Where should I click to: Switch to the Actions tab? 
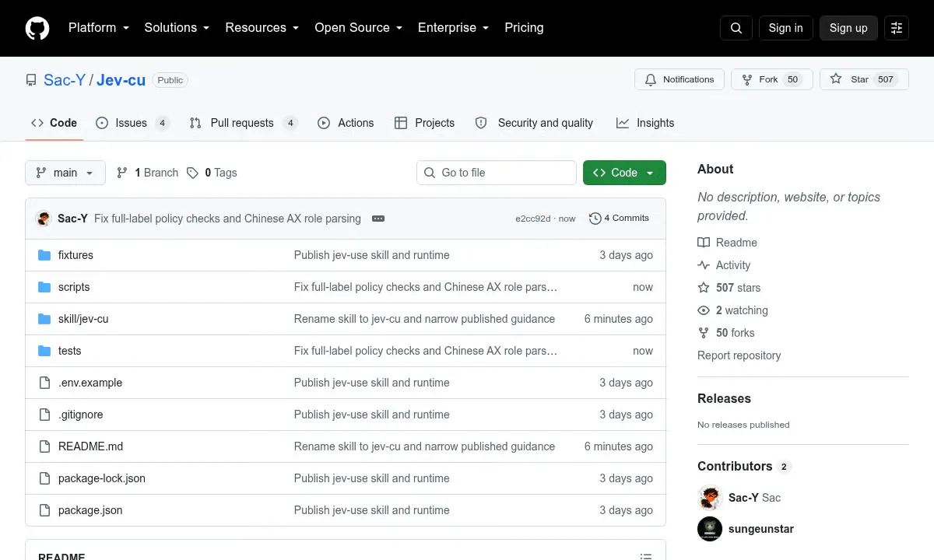pyautogui.click(x=346, y=123)
